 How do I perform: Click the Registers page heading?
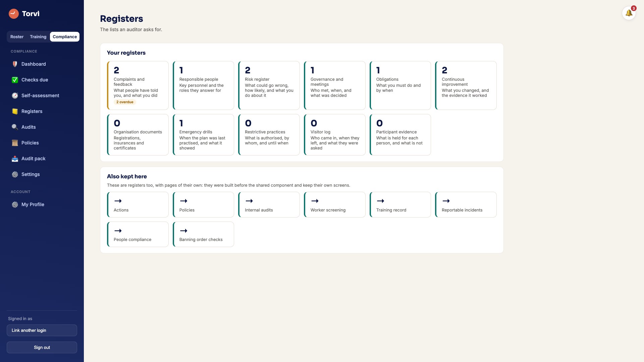pos(121,19)
